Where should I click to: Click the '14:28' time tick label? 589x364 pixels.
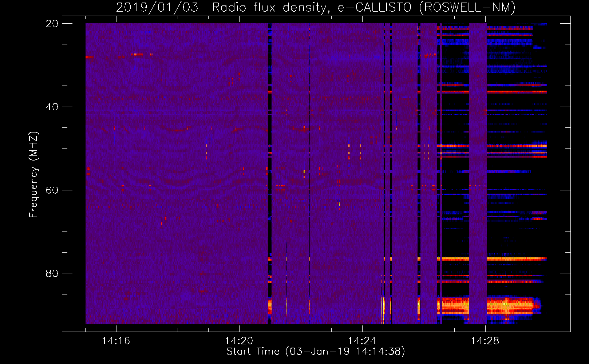pos(485,341)
